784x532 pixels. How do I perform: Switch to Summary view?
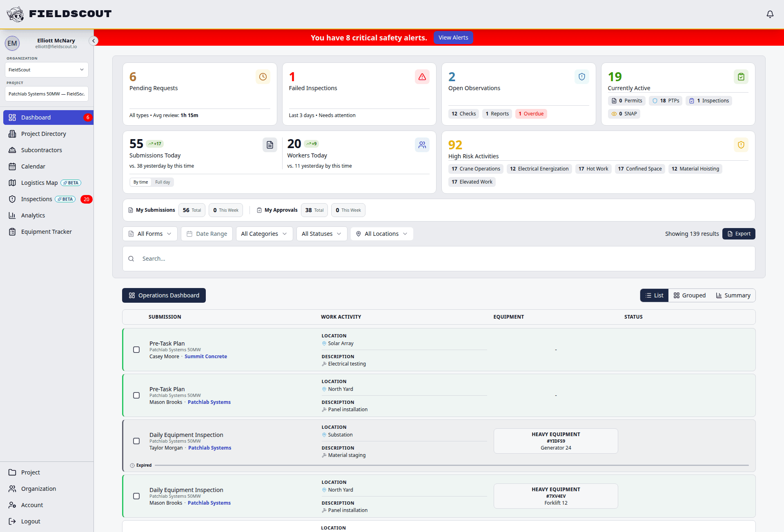[x=733, y=295]
